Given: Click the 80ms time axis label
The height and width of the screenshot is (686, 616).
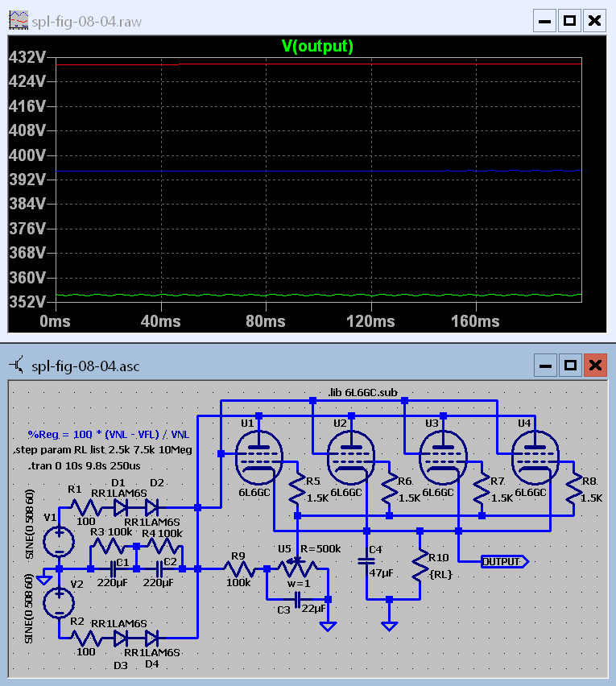Looking at the screenshot, I should pyautogui.click(x=266, y=321).
